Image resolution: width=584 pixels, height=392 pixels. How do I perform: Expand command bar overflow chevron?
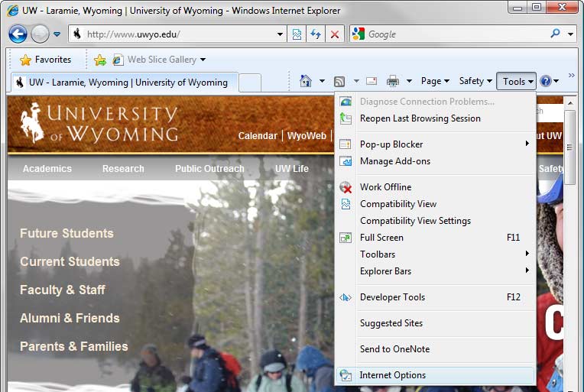pyautogui.click(x=571, y=75)
